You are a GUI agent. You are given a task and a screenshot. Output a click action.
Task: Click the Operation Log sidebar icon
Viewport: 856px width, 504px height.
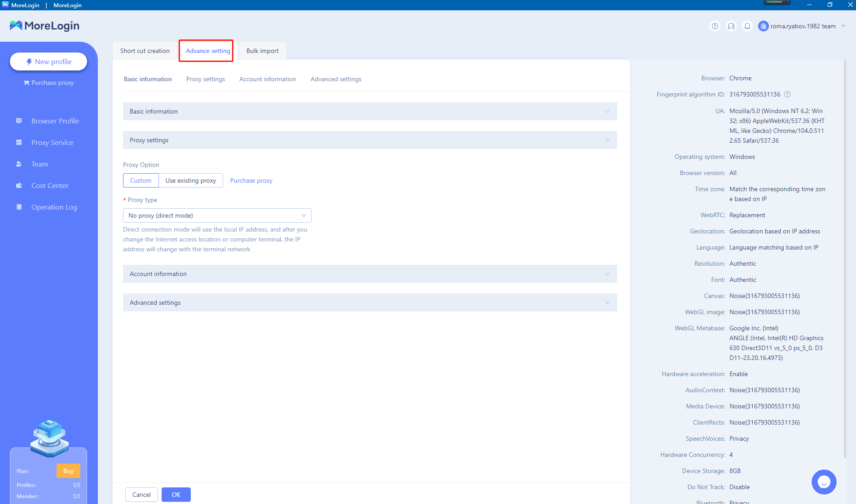tap(19, 207)
